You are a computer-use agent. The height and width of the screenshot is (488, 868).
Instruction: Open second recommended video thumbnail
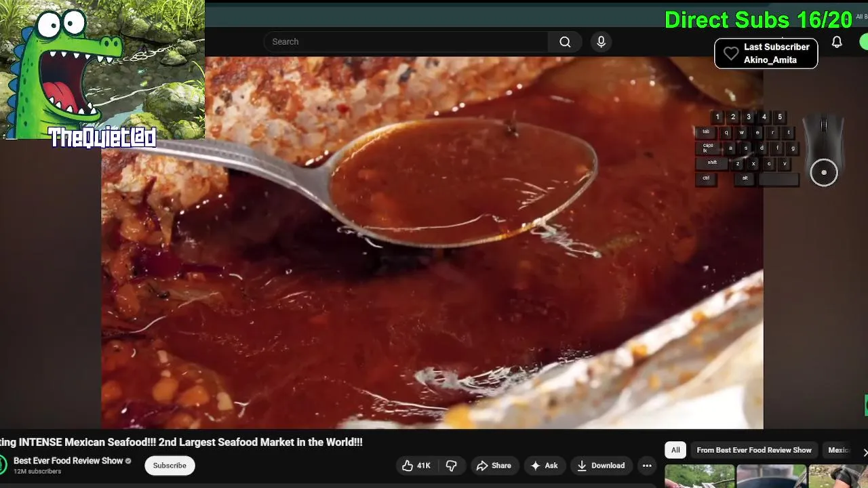(x=772, y=476)
